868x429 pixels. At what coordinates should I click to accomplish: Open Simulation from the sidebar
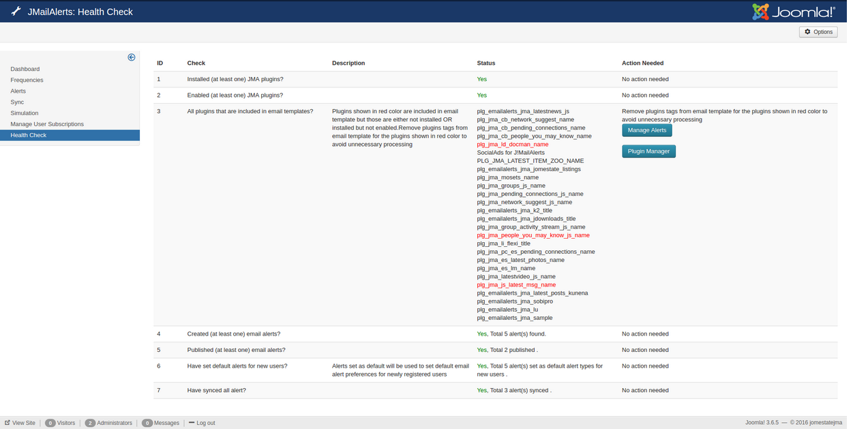pyautogui.click(x=25, y=113)
